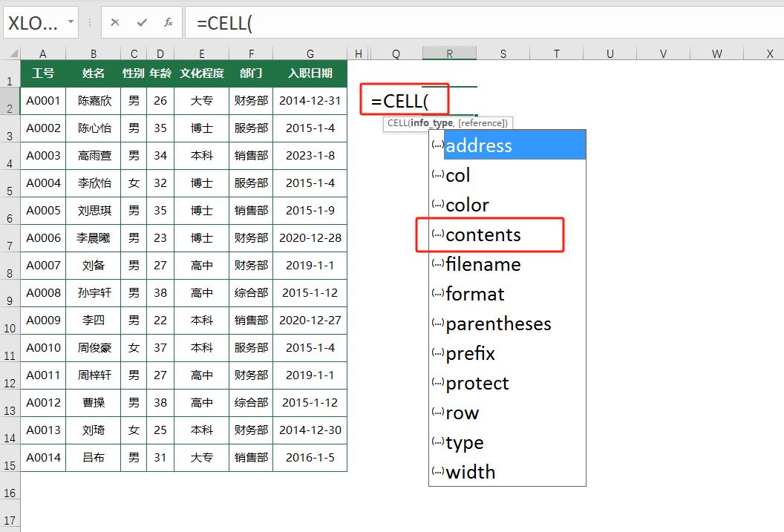Select the col option in autocomplete list
The width and height of the screenshot is (784, 532).
tap(508, 175)
